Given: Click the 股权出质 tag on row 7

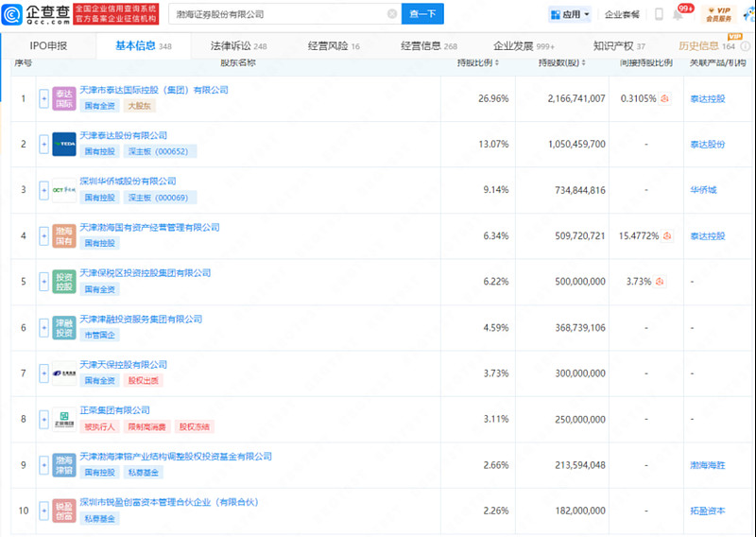Looking at the screenshot, I should [144, 381].
